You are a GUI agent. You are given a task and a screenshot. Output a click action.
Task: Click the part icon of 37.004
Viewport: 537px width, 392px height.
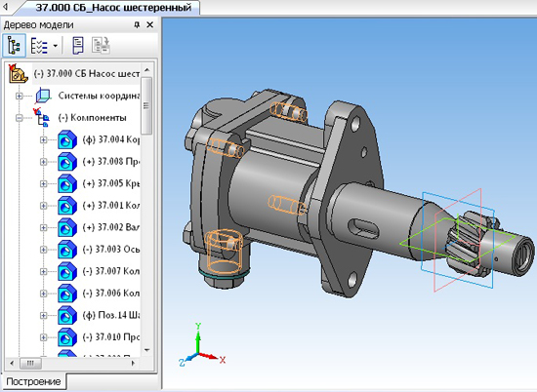[67, 139]
